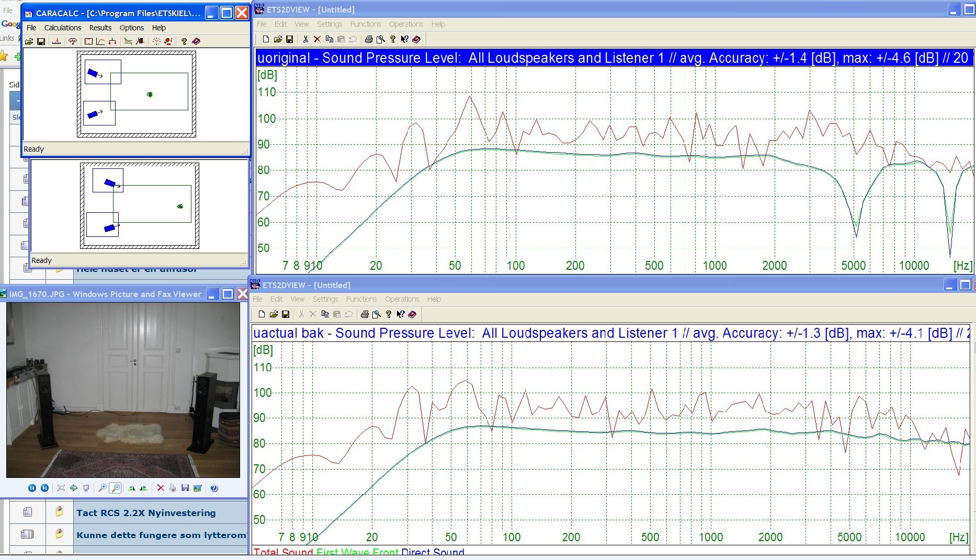Save icon in top ETS2DVIEW toolbar
Image resolution: width=976 pixels, height=560 pixels.
click(x=289, y=39)
